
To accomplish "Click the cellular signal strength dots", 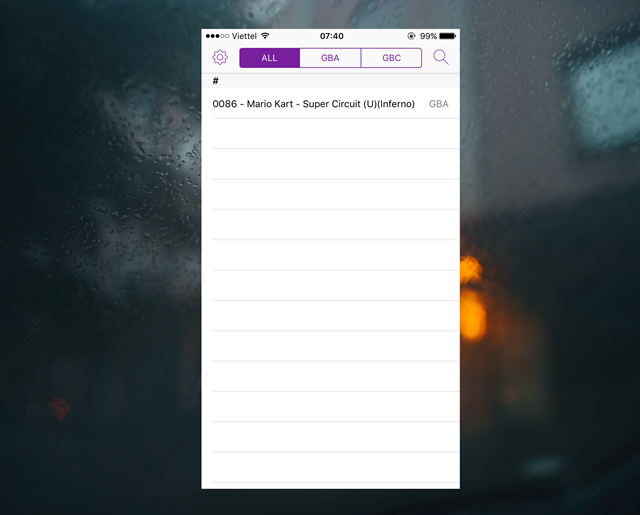I will click(217, 36).
